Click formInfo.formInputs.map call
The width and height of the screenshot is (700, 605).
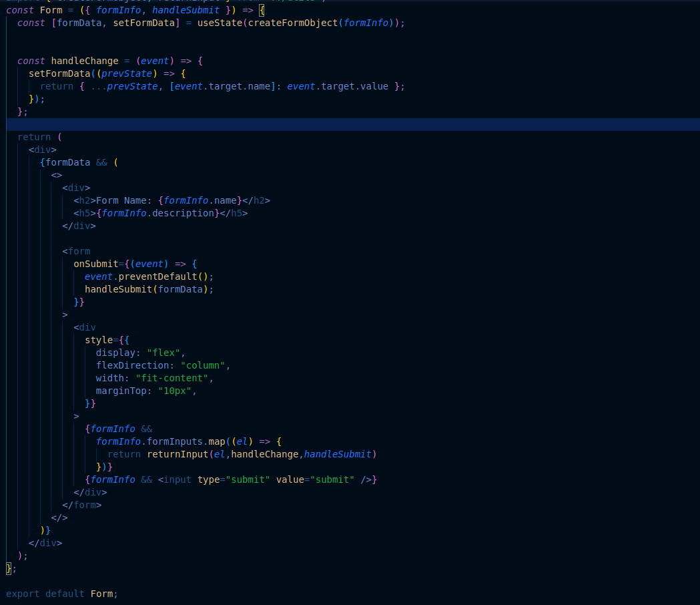pyautogui.click(x=161, y=441)
